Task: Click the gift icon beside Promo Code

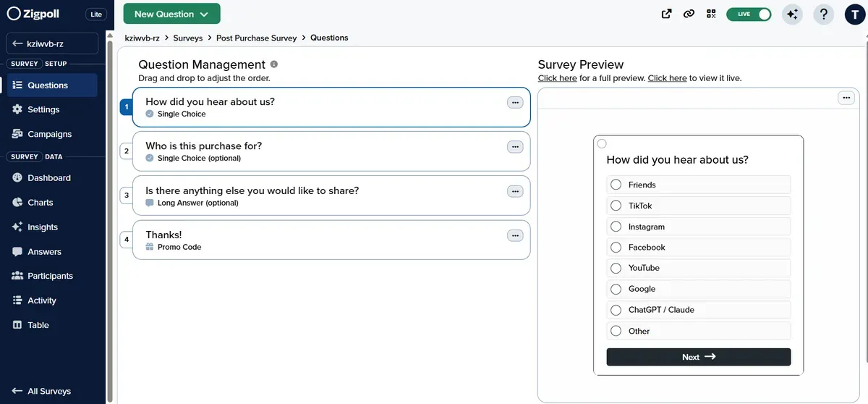Action: point(150,247)
